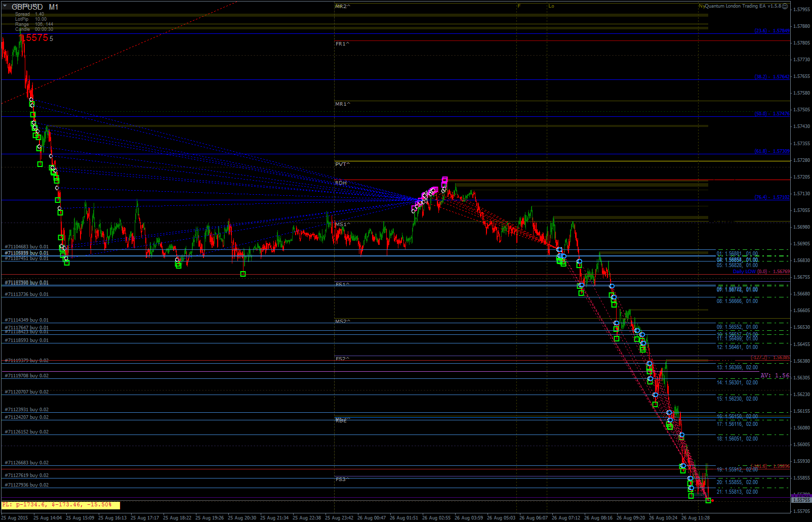This screenshot has width=812, height=522.
Task: Select the FS3^ support label
Action: 342,480
